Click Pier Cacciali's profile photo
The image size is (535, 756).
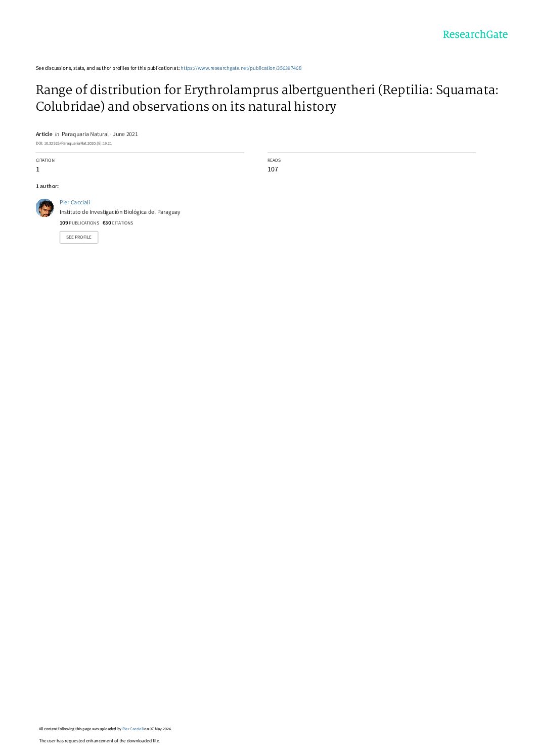tap(44, 208)
